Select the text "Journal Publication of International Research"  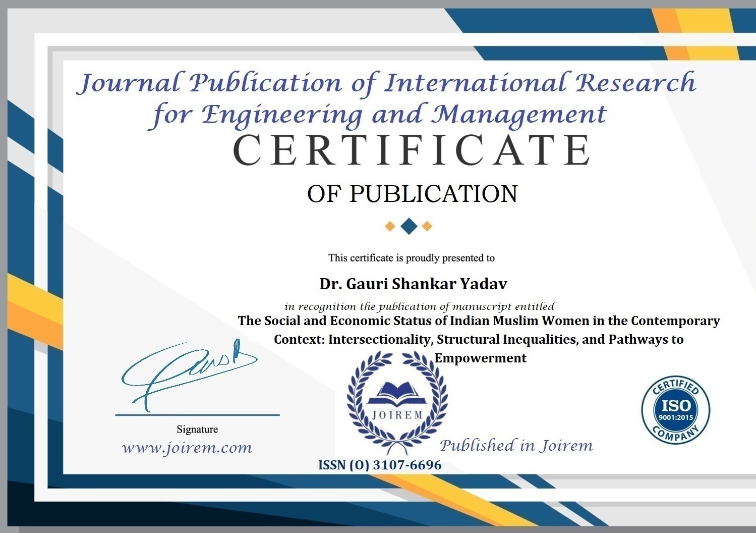tap(386, 83)
